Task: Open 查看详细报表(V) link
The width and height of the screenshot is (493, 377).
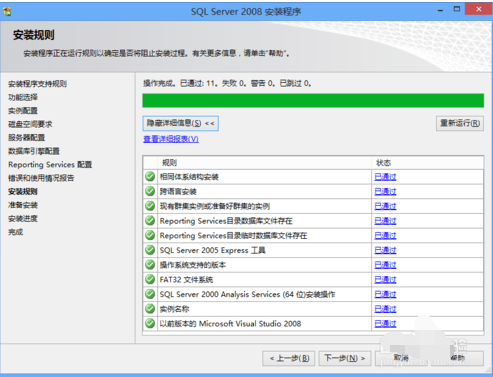Action: click(171, 139)
